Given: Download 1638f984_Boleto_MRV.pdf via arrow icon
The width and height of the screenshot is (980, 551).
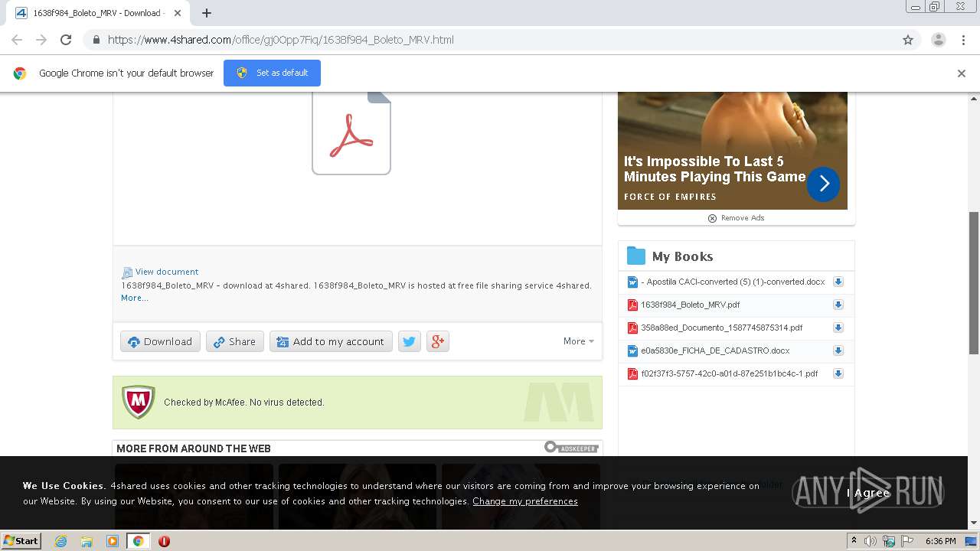Looking at the screenshot, I should point(838,305).
